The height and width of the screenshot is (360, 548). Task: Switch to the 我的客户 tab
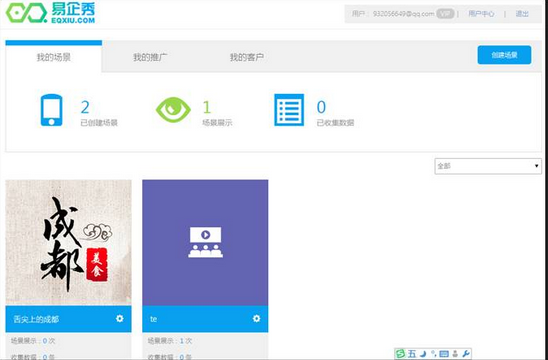point(246,57)
